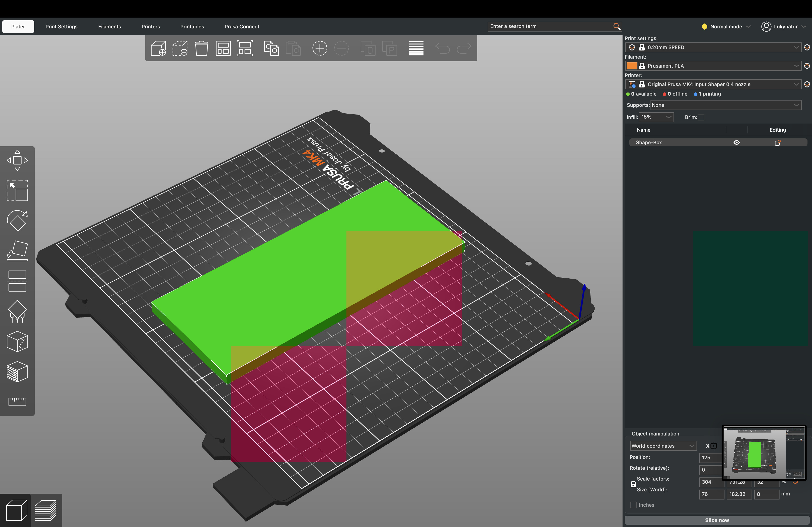Enable the Brim checkbox
Screen dimensions: 812x527
701,117
